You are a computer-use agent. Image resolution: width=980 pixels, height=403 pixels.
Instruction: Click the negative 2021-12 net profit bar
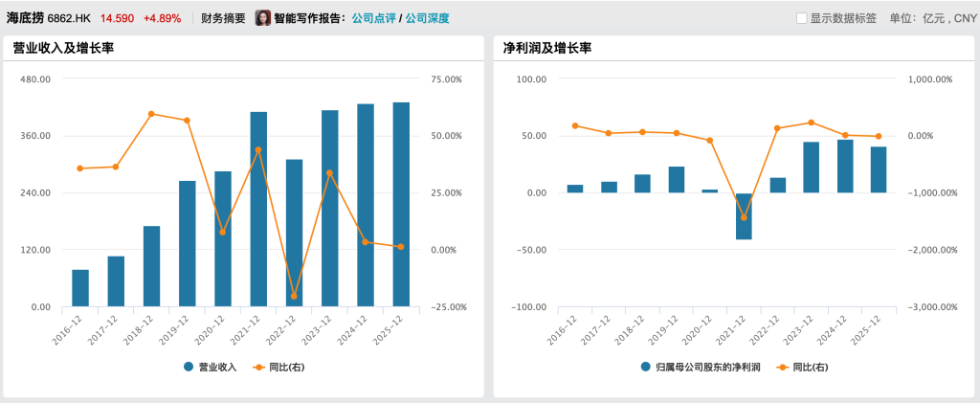click(x=744, y=215)
